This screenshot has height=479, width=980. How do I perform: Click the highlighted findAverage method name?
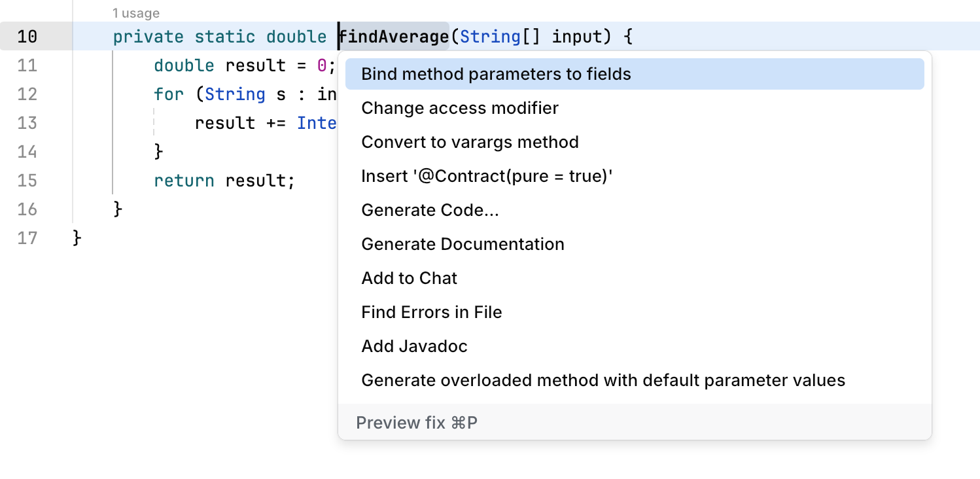[393, 37]
